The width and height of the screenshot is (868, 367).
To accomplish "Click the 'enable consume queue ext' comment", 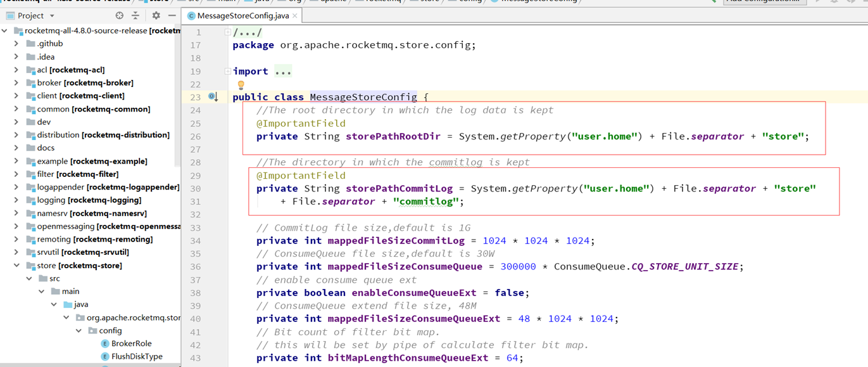I will [336, 280].
